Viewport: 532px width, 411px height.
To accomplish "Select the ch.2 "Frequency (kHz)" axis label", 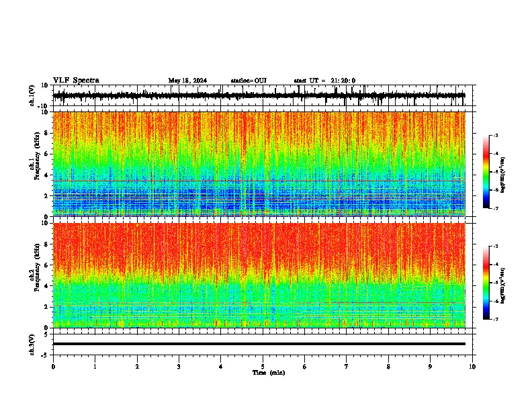I will tap(37, 267).
